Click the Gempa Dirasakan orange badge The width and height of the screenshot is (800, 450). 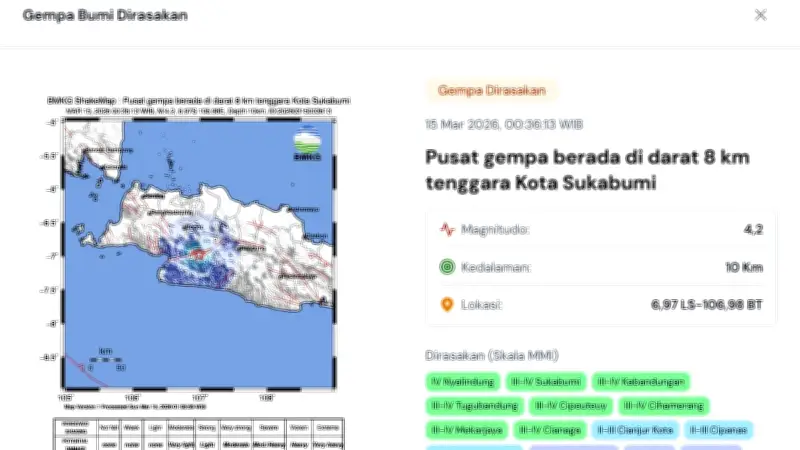tap(491, 90)
